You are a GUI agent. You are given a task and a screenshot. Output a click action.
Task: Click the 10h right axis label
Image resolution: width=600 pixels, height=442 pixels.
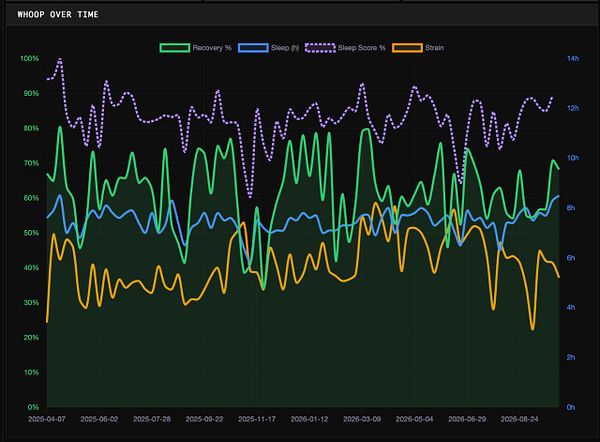(573, 158)
